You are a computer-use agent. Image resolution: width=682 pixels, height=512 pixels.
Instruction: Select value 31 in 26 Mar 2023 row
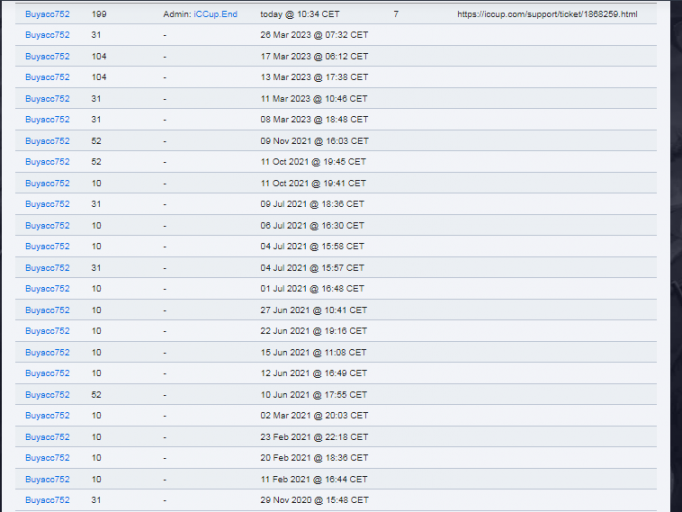[96, 35]
